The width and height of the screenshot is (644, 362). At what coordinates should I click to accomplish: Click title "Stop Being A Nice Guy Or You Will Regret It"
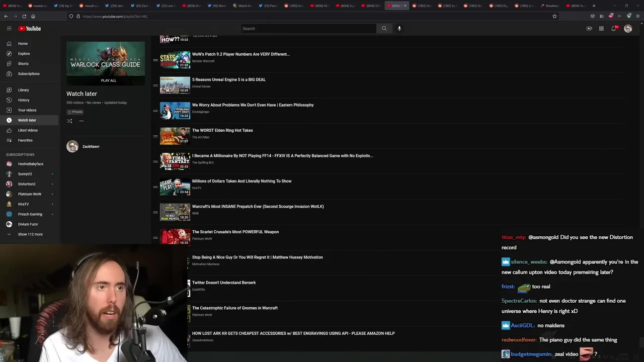point(258,257)
